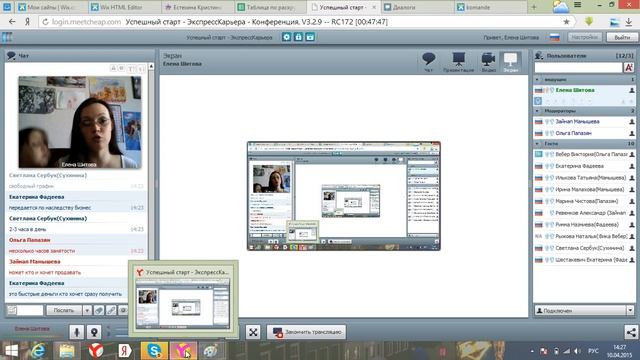Viewport: 640px width, 360px height.
Task: Click the third blue header icon beside lock
Action: pos(310,37)
